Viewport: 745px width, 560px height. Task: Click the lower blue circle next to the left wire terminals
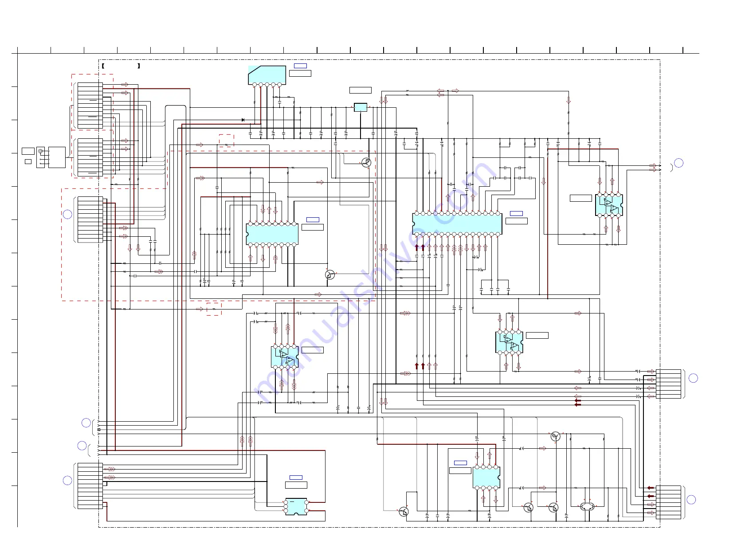[82, 446]
